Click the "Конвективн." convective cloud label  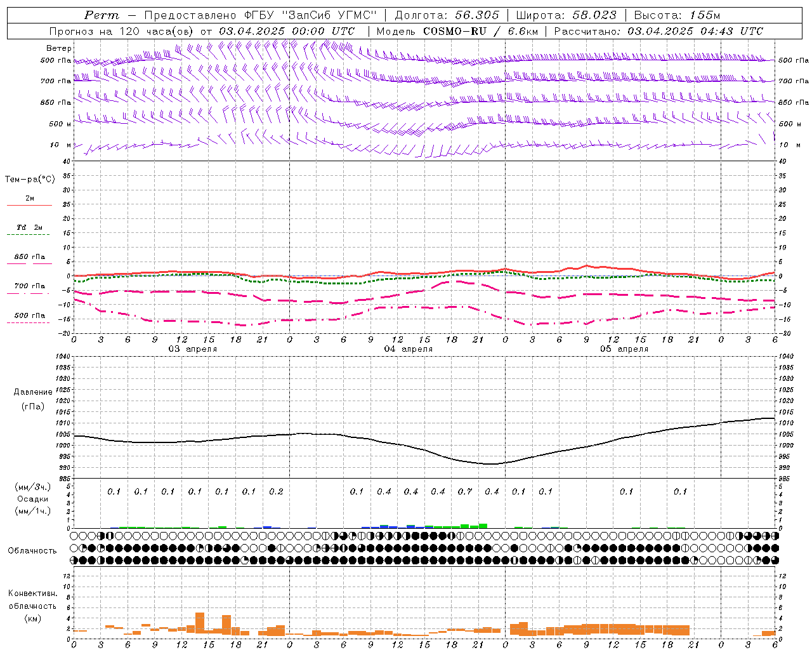32,594
